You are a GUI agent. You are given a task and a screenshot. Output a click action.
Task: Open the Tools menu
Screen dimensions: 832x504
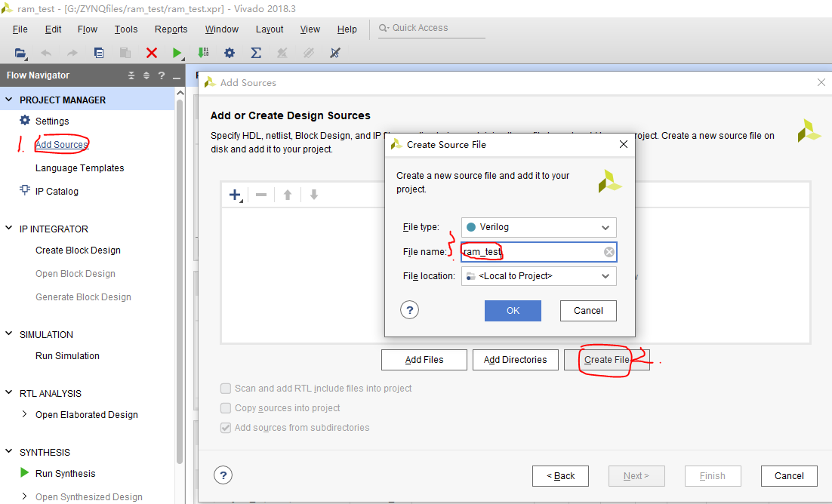(126, 29)
